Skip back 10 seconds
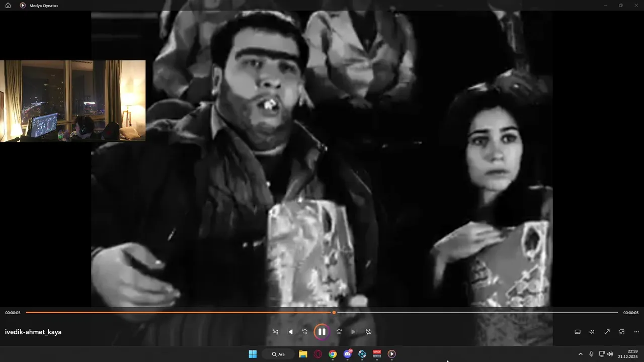This screenshot has height=362, width=644. pyautogui.click(x=305, y=332)
